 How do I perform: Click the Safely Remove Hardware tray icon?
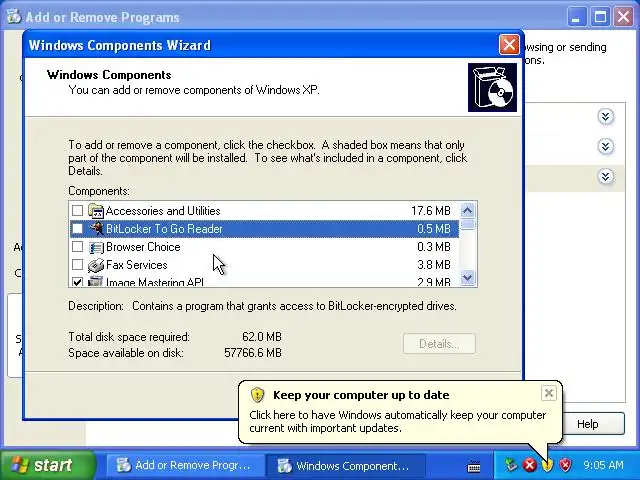[511, 464]
